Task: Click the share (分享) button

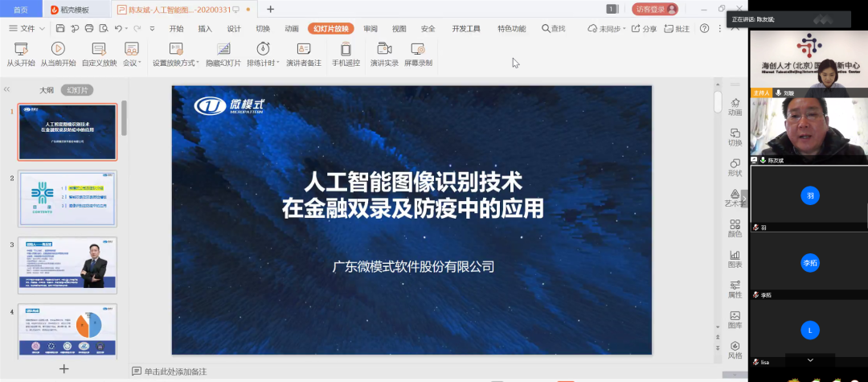Action: tap(645, 29)
